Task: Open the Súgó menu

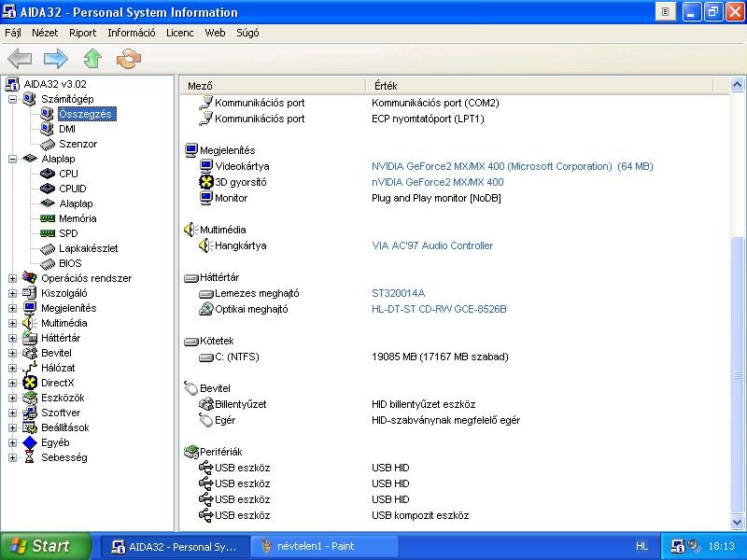Action: point(247,33)
